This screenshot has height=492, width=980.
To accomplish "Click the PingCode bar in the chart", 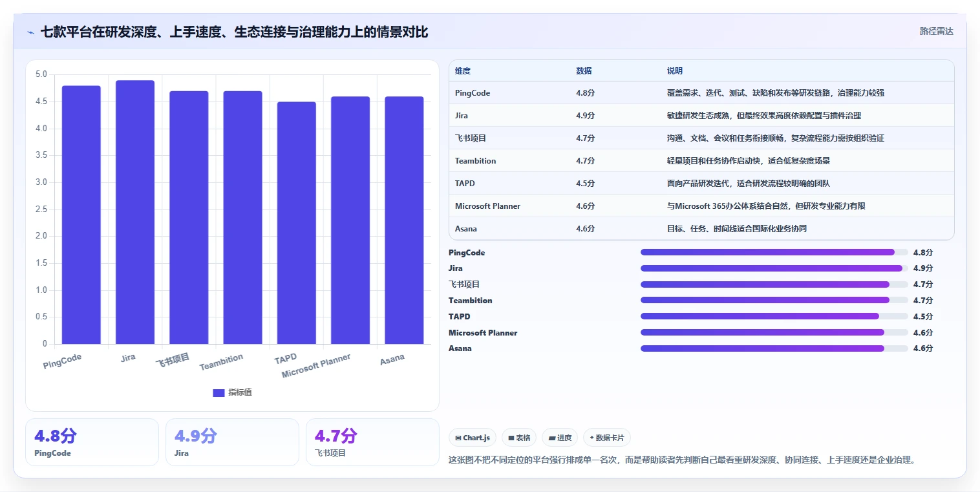I will click(81, 215).
